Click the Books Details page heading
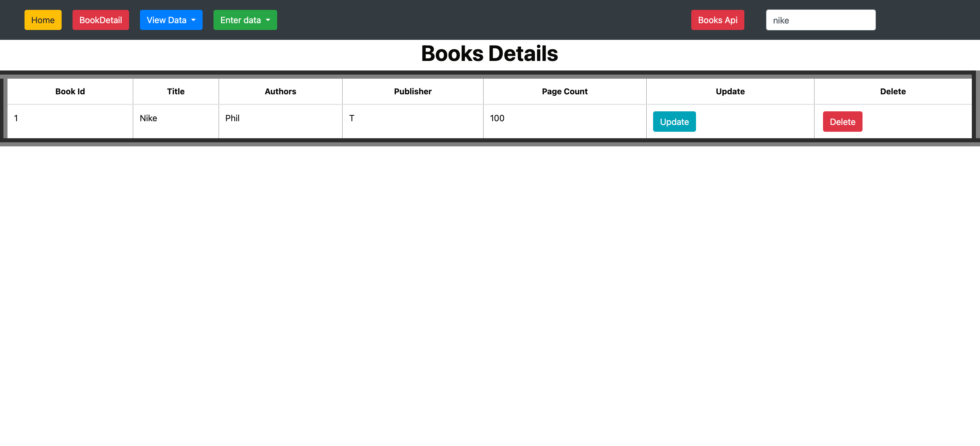This screenshot has width=980, height=446. pos(490,53)
